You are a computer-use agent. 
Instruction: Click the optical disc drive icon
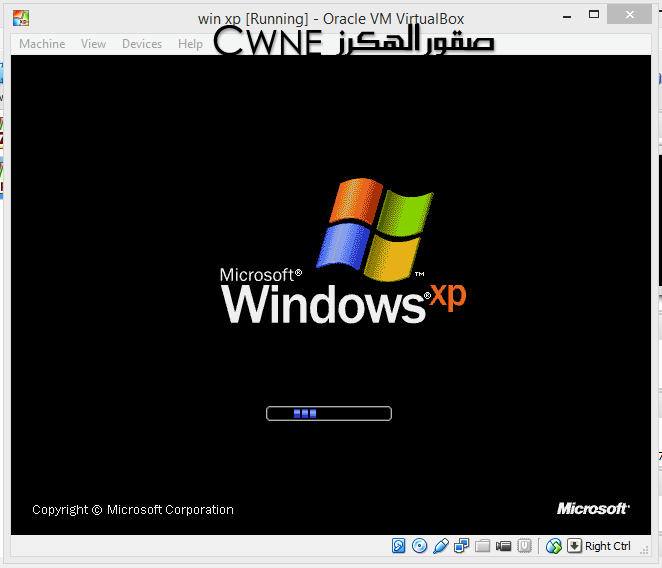(419, 546)
